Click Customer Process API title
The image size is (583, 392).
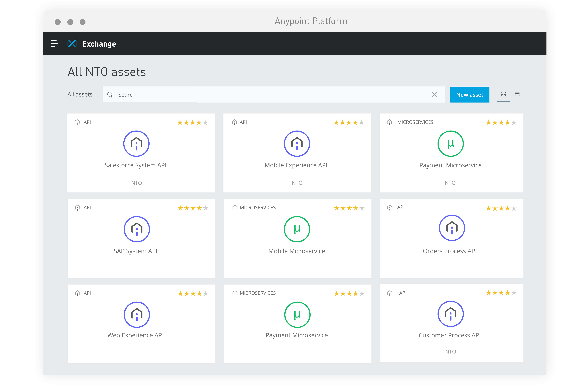tap(450, 335)
